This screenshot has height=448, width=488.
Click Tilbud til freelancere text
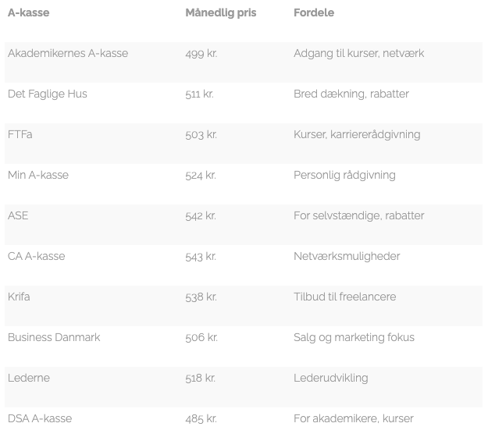pyautogui.click(x=344, y=297)
